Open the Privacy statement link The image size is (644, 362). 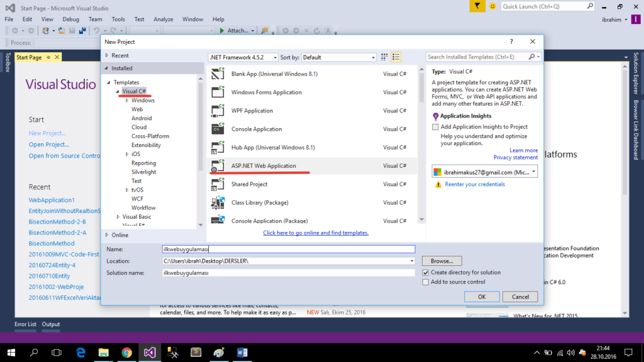[x=516, y=158]
